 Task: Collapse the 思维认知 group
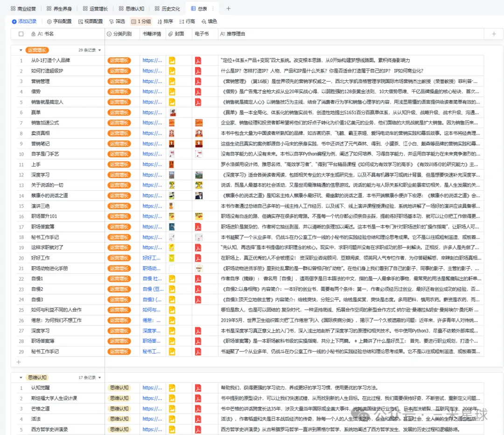[21, 377]
